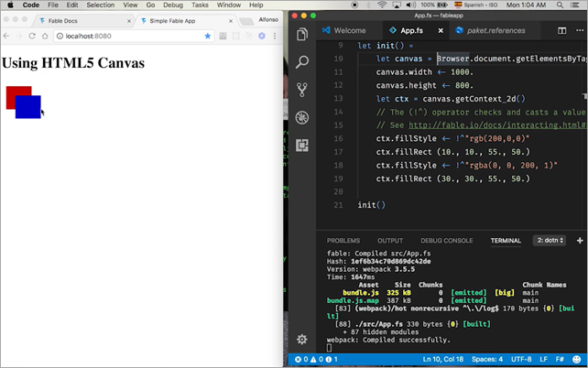Viewport: 588px width, 368px height.
Task: Add a new terminal with plus icon
Action: 580,241
